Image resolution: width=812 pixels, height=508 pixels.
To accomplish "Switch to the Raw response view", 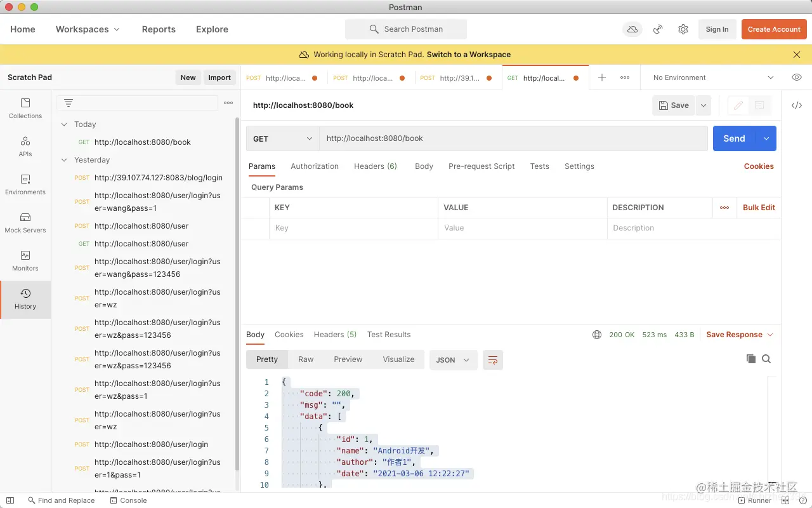I will (306, 359).
